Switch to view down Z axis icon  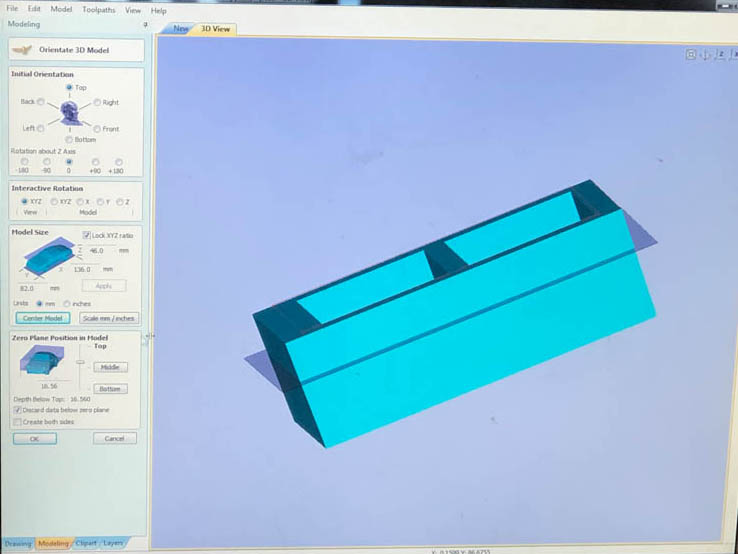pyautogui.click(x=721, y=55)
